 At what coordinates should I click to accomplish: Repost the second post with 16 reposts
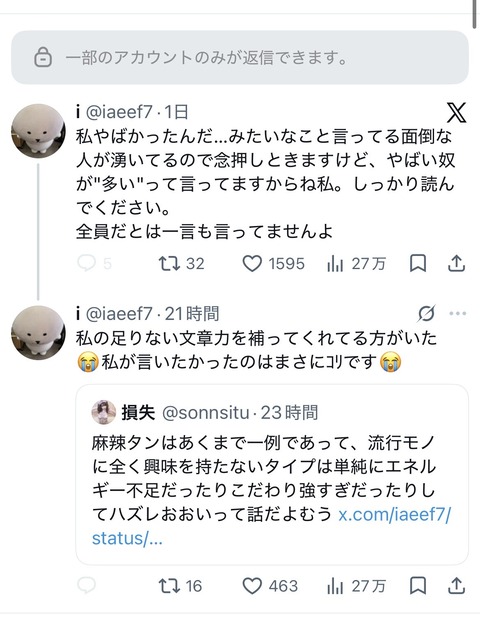[180, 586]
